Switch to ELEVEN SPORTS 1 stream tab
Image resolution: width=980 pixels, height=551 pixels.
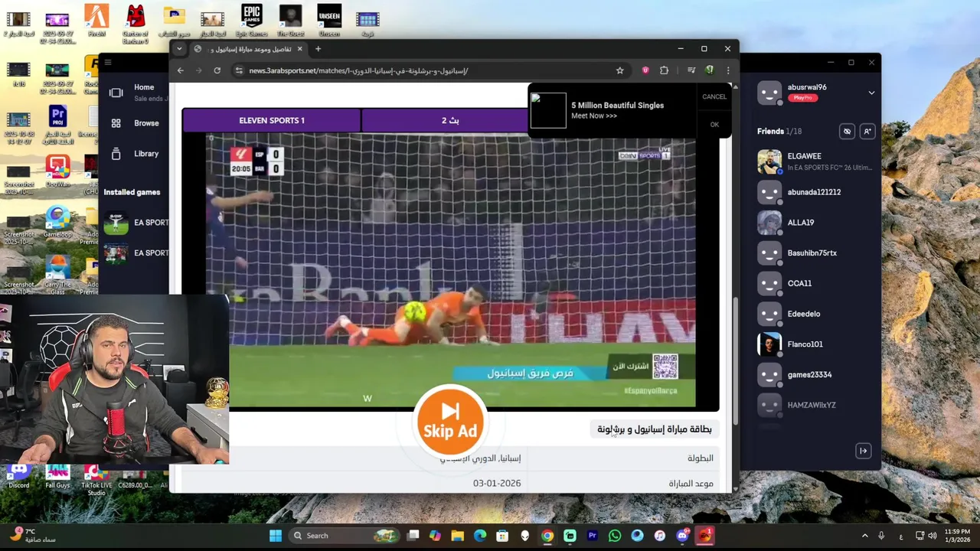tap(272, 120)
